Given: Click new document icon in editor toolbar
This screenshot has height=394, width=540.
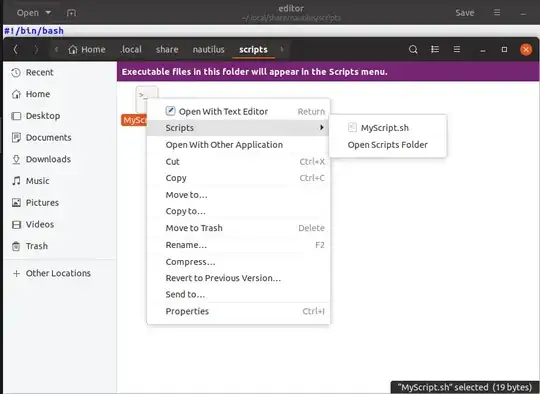Looking at the screenshot, I should click(x=71, y=13).
